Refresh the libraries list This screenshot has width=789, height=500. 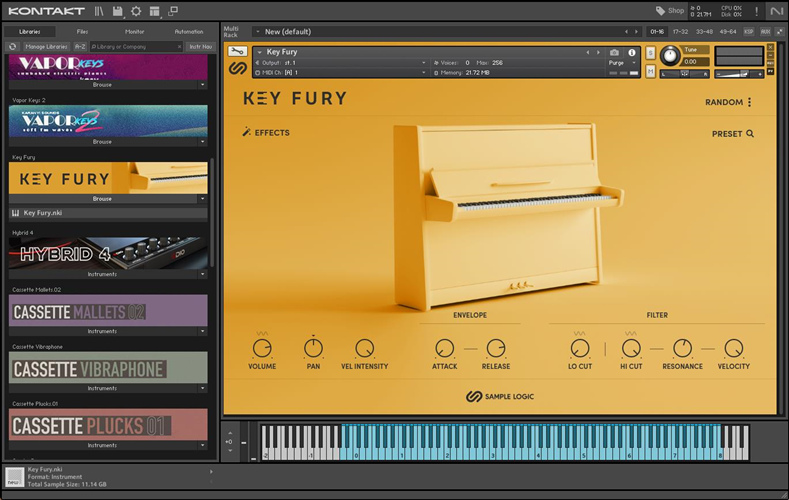coord(13,46)
